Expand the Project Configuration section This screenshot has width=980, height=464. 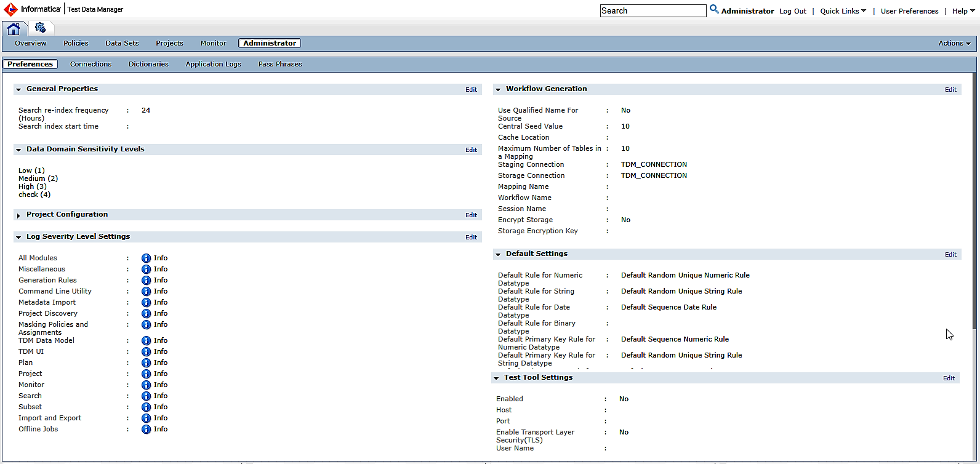coord(18,215)
